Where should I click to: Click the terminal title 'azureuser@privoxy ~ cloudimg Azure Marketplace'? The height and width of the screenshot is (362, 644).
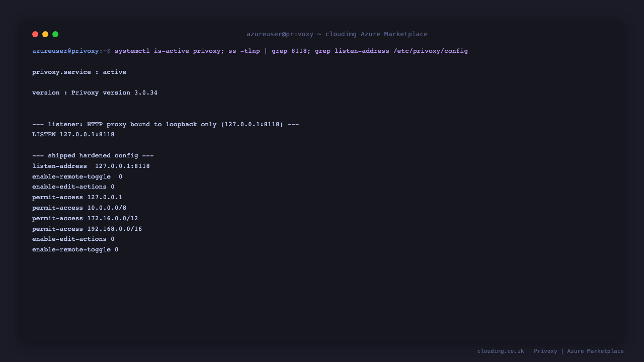click(337, 34)
